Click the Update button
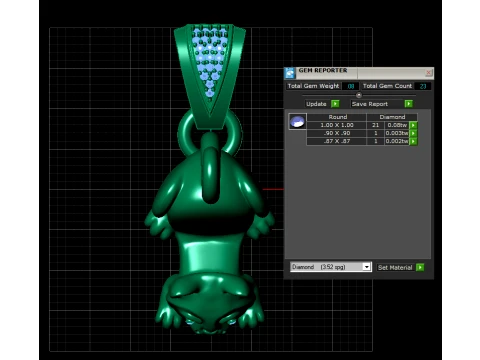This screenshot has height=360, width=480. 316,104
